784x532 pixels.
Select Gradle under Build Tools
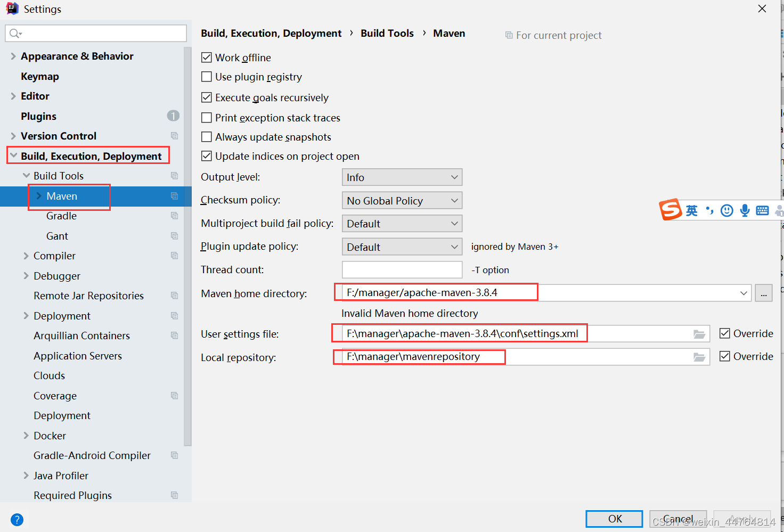(61, 216)
